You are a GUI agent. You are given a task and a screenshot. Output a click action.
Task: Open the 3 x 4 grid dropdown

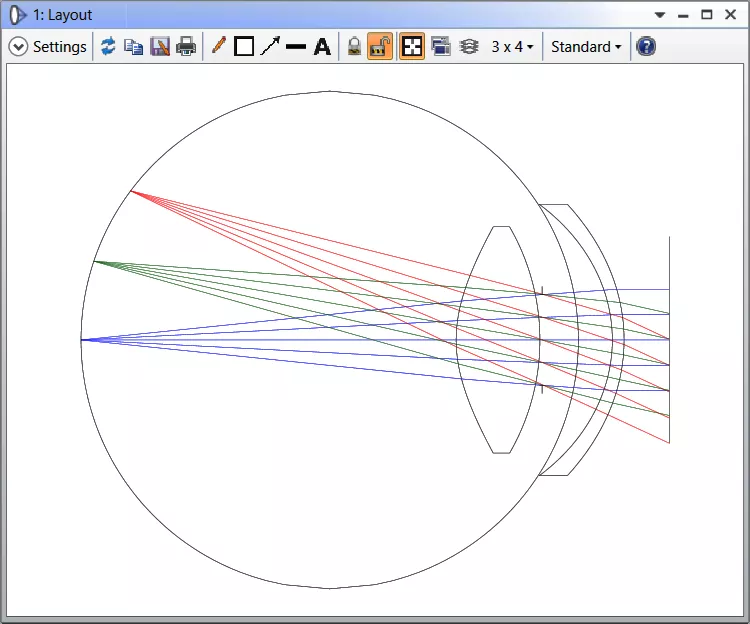tap(512, 47)
